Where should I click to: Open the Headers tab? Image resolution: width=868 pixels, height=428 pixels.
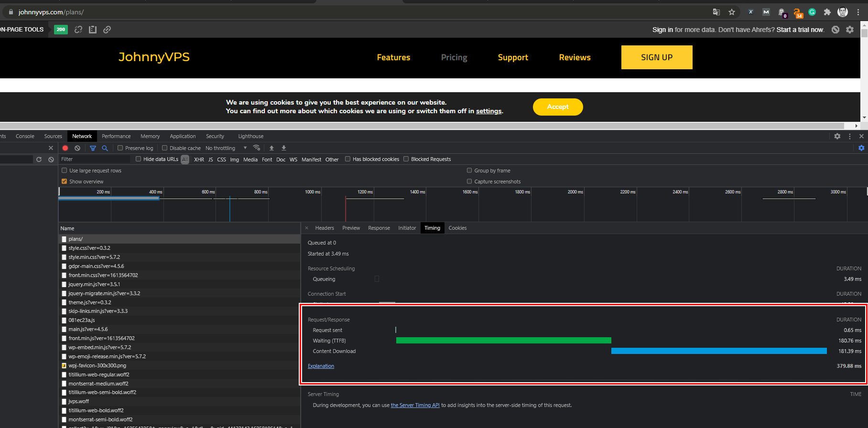pyautogui.click(x=325, y=228)
